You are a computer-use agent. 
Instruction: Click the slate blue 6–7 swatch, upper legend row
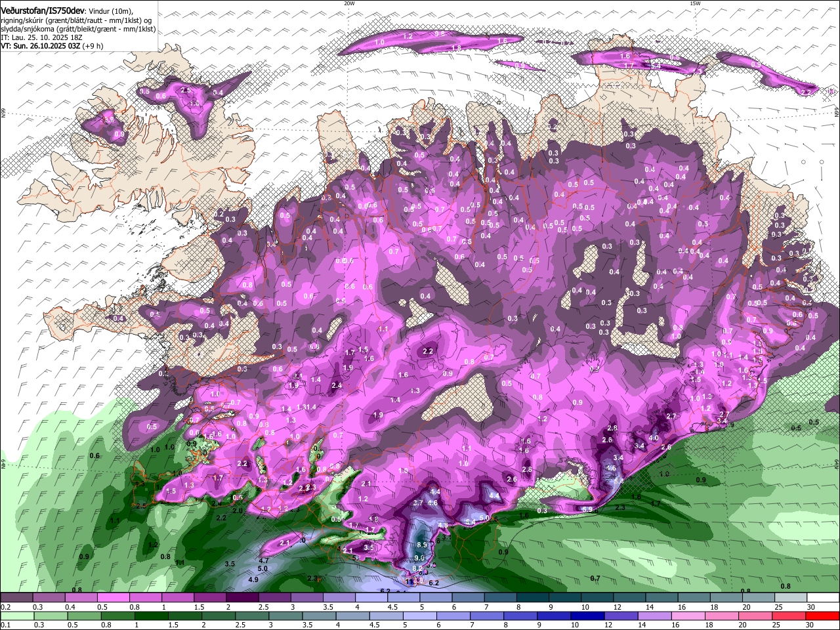click(468, 597)
